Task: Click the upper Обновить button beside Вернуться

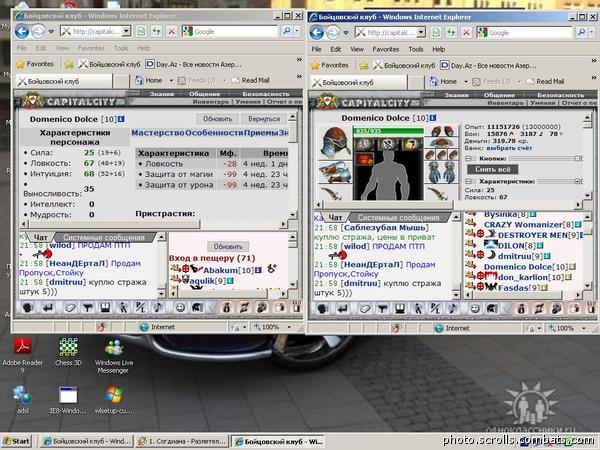Action: [217, 119]
